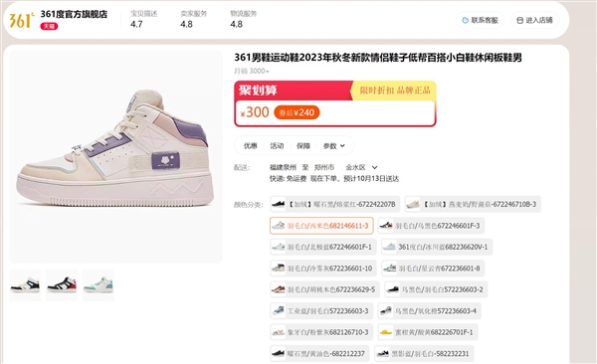Screen dimensions: 597x364
Task: Change delivery city 郑州市
Action: [324, 167]
